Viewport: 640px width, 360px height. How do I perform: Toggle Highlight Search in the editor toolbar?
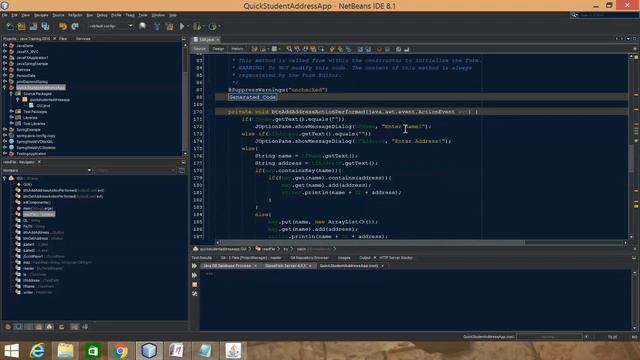(x=313, y=49)
